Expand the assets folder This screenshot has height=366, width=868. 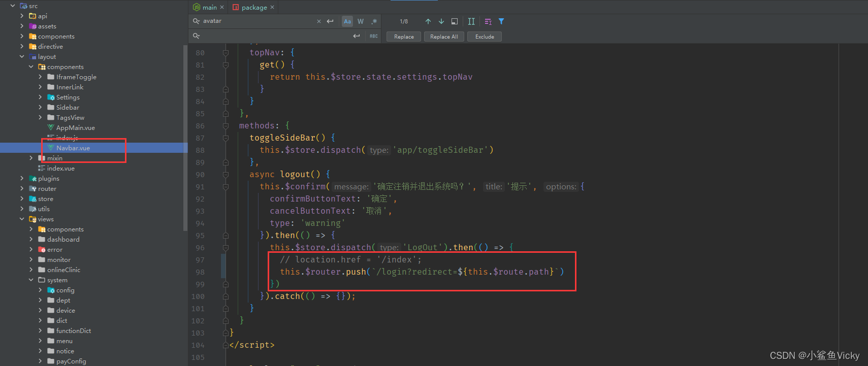(22, 26)
